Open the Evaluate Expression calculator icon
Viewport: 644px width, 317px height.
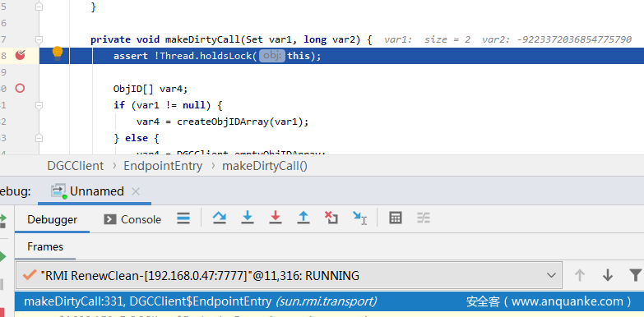tap(395, 218)
